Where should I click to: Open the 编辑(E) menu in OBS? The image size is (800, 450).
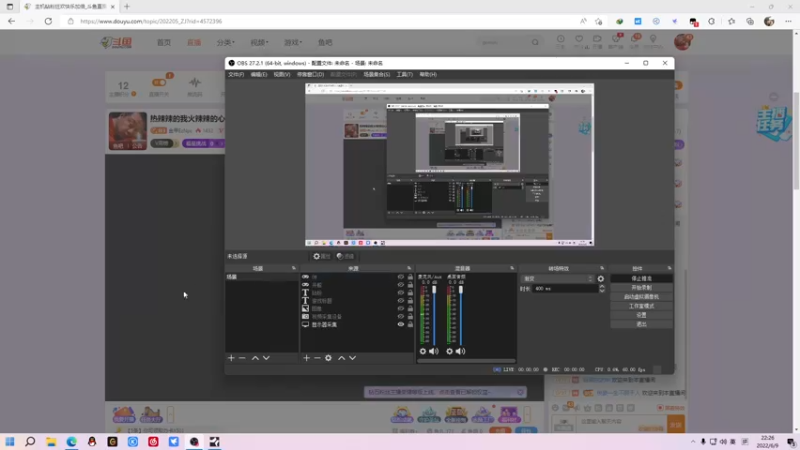pyautogui.click(x=259, y=74)
